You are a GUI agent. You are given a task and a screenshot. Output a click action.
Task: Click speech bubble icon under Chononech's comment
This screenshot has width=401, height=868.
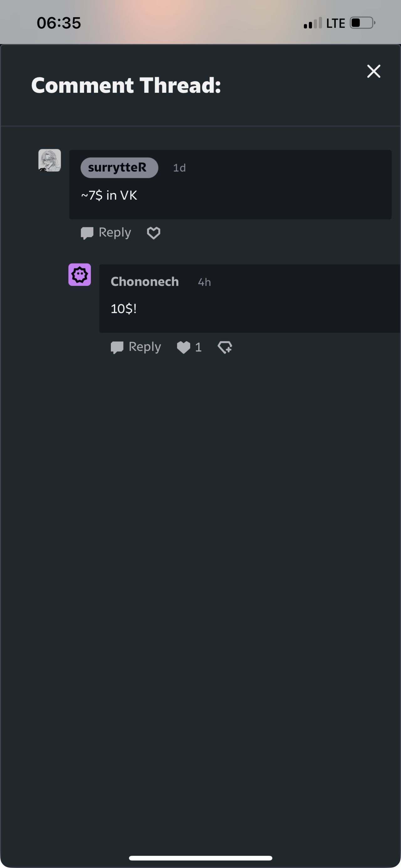pyautogui.click(x=117, y=347)
